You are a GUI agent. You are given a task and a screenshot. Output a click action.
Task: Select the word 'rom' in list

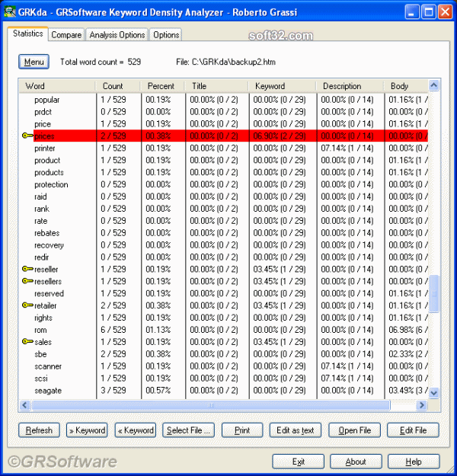40,330
